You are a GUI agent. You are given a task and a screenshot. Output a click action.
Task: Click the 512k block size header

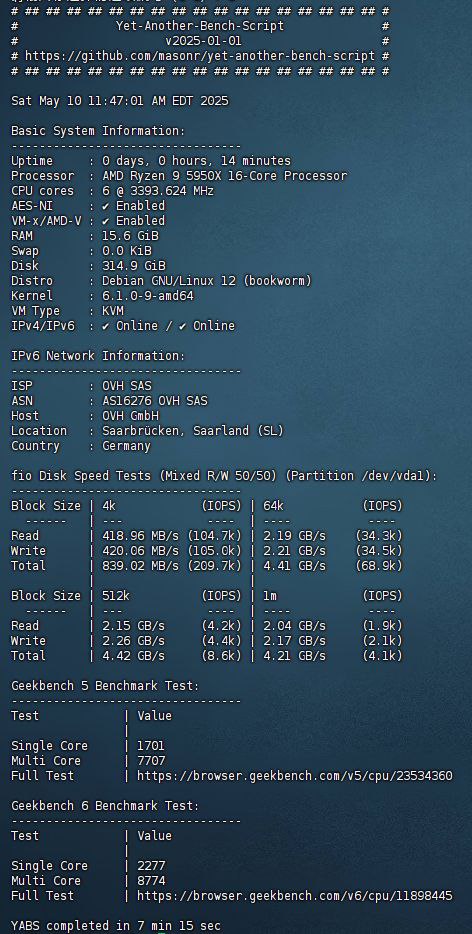(x=116, y=596)
